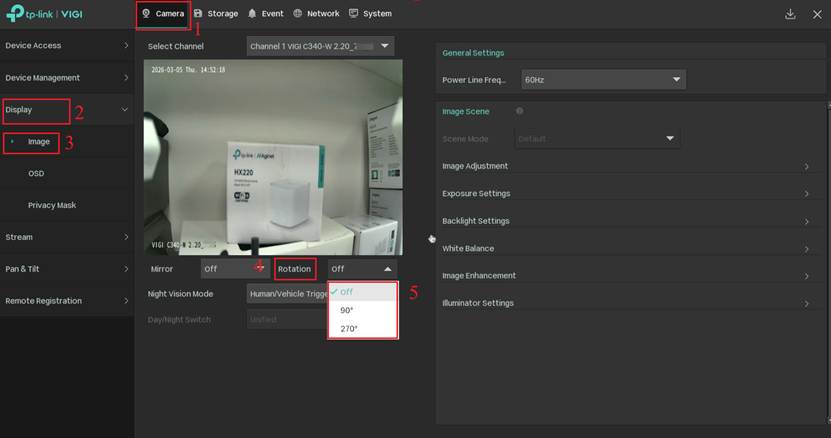Expand the Exposure Settings section

pyautogui.click(x=627, y=194)
